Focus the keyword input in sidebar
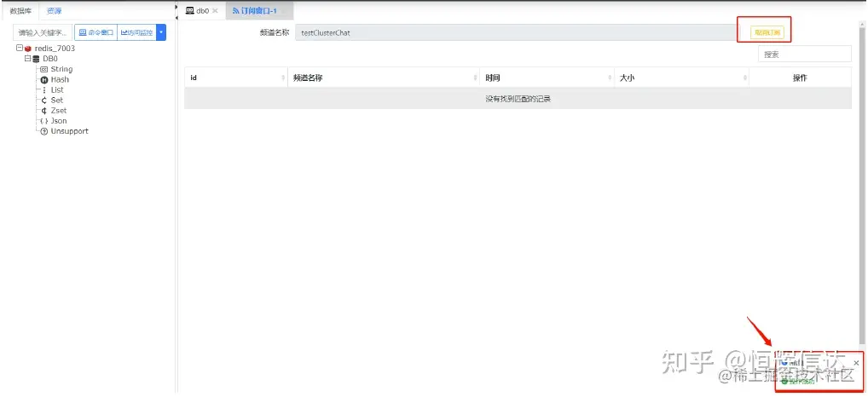Viewport: 868px width, 397px height. coord(43,32)
